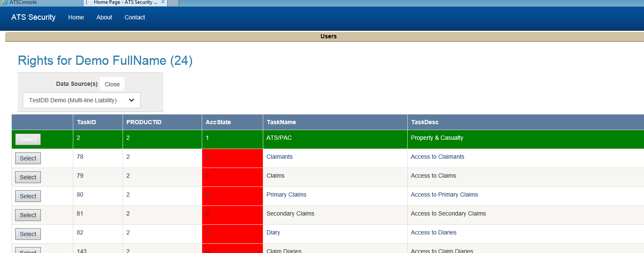
Task: Click the Users section bar
Action: tap(328, 36)
